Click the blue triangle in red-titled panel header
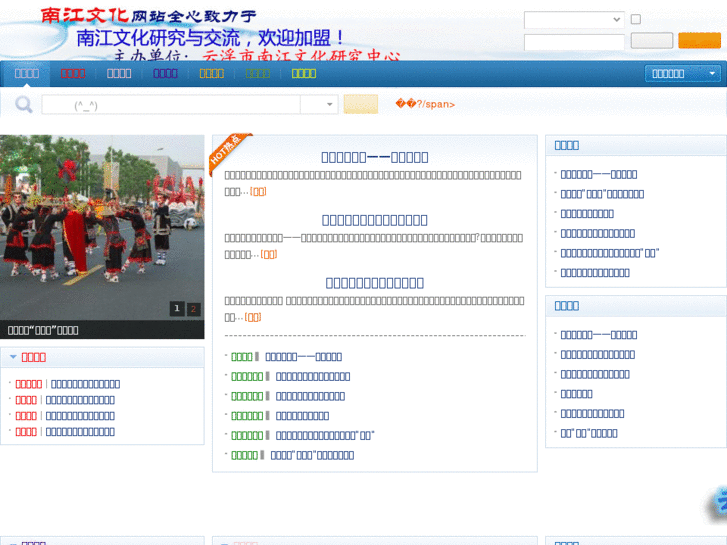The image size is (727, 545). coord(13,357)
